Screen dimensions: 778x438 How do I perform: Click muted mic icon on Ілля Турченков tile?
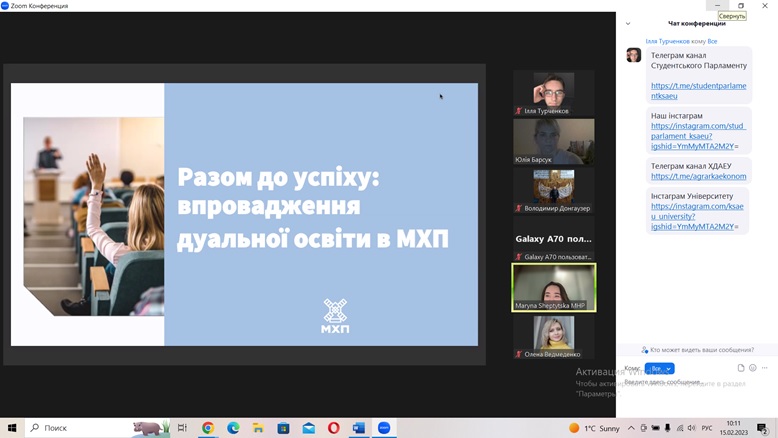519,111
